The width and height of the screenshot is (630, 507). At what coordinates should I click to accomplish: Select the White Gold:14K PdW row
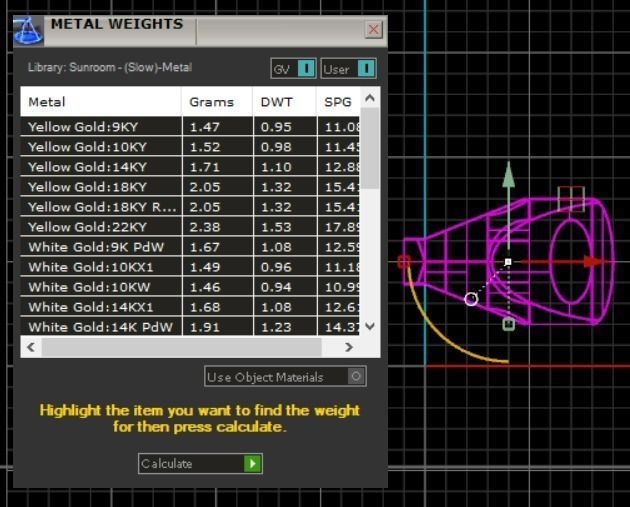coord(190,327)
